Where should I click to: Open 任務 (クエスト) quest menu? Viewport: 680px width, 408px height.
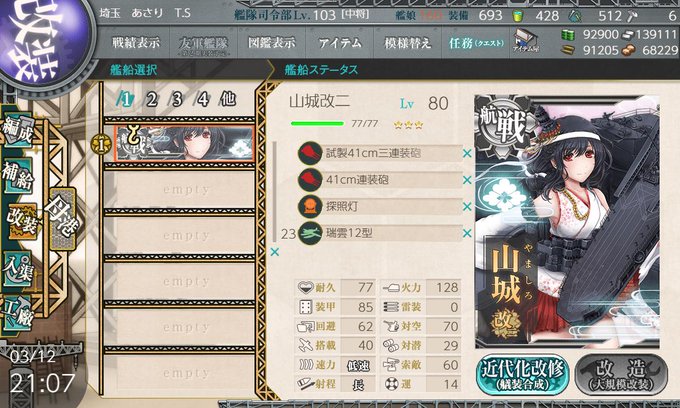(476, 43)
